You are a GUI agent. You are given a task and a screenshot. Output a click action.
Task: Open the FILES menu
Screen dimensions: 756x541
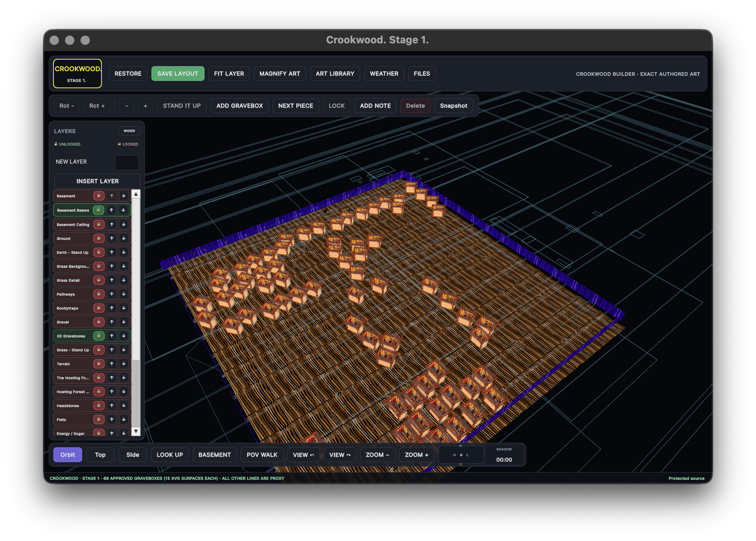(422, 74)
